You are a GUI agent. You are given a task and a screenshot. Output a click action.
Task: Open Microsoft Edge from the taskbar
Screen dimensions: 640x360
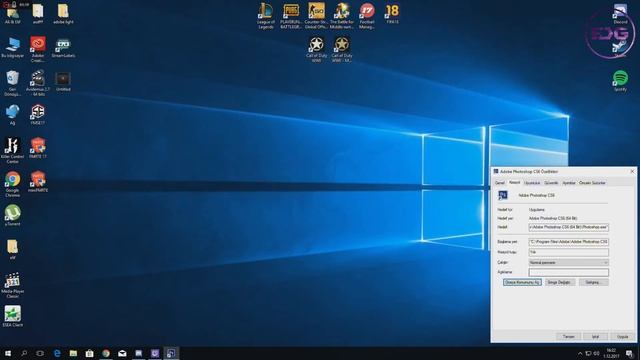tap(57, 353)
